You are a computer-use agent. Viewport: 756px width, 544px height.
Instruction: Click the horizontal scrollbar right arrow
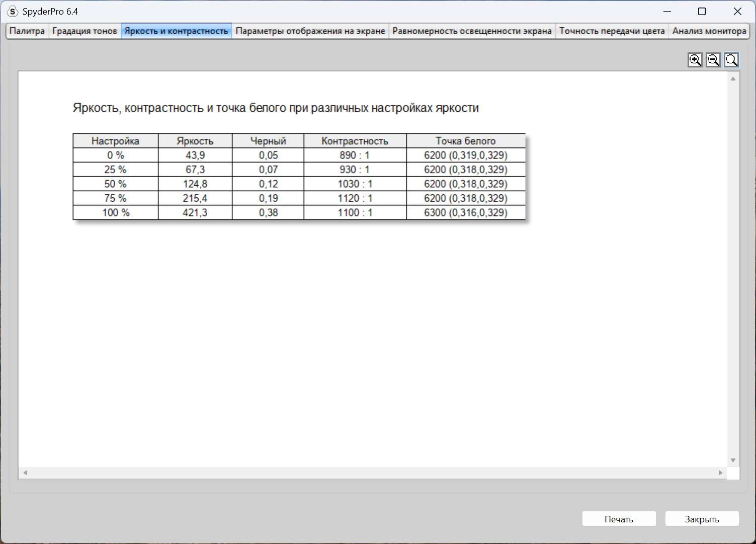[x=720, y=473]
